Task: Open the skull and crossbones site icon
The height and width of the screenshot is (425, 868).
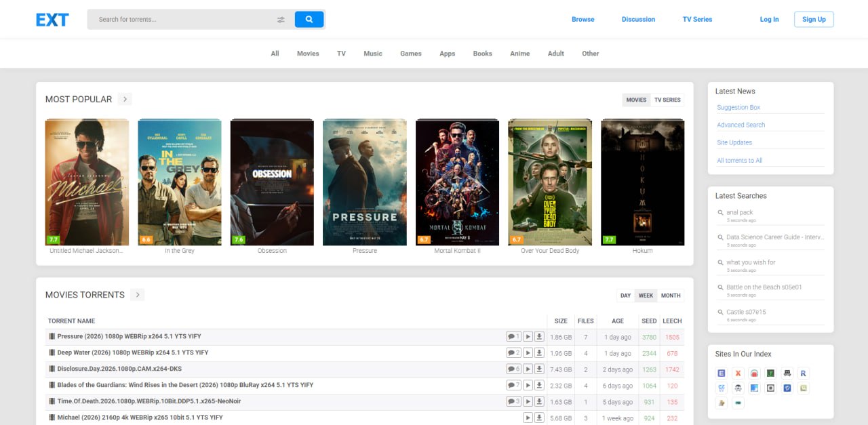Action: click(x=738, y=388)
